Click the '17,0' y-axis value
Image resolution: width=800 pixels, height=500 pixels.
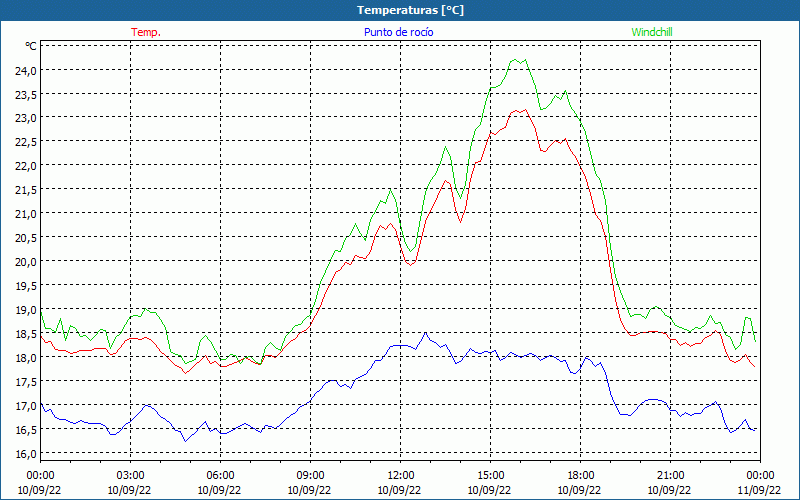(x=26, y=406)
